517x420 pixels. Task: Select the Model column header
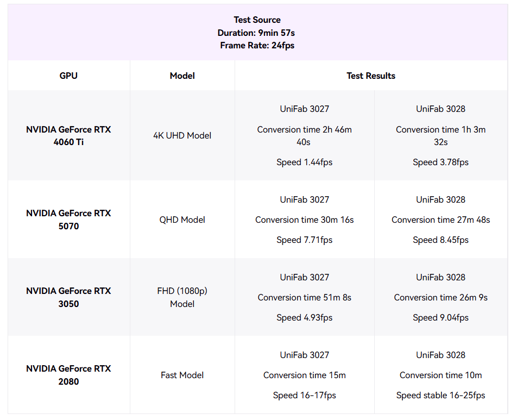click(182, 76)
